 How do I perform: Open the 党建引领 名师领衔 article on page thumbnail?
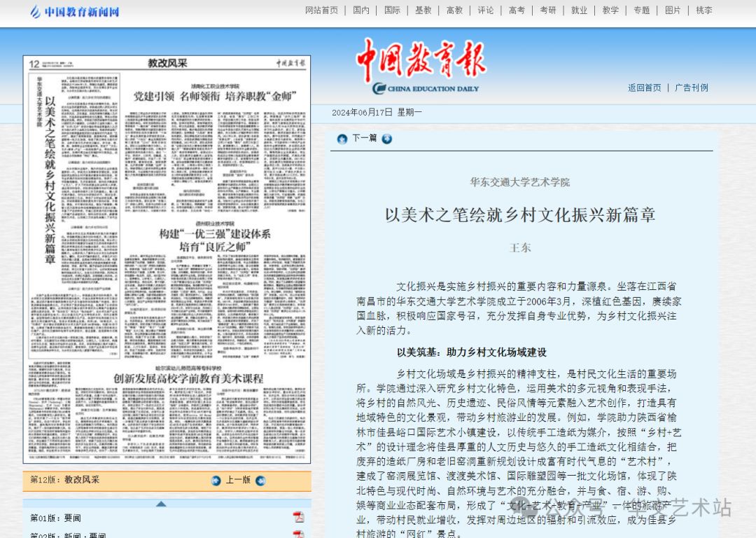pyautogui.click(x=215, y=97)
